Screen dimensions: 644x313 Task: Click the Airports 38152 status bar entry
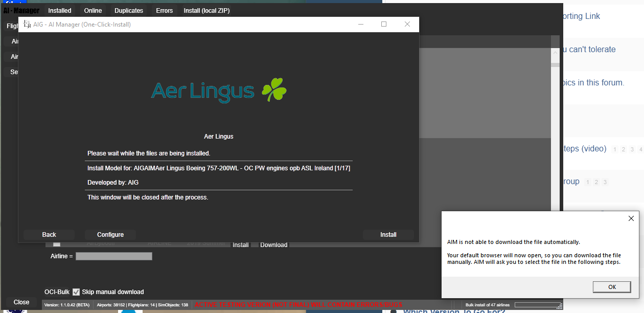[x=110, y=305]
